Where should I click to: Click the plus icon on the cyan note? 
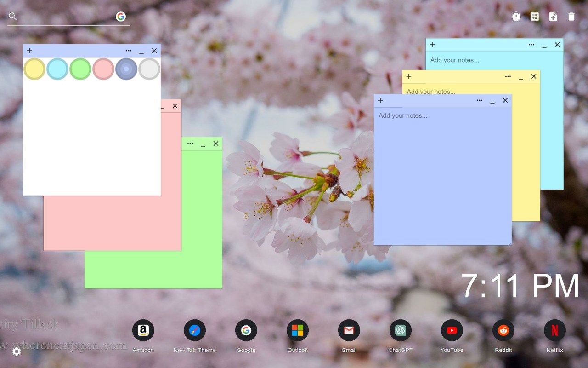[432, 45]
